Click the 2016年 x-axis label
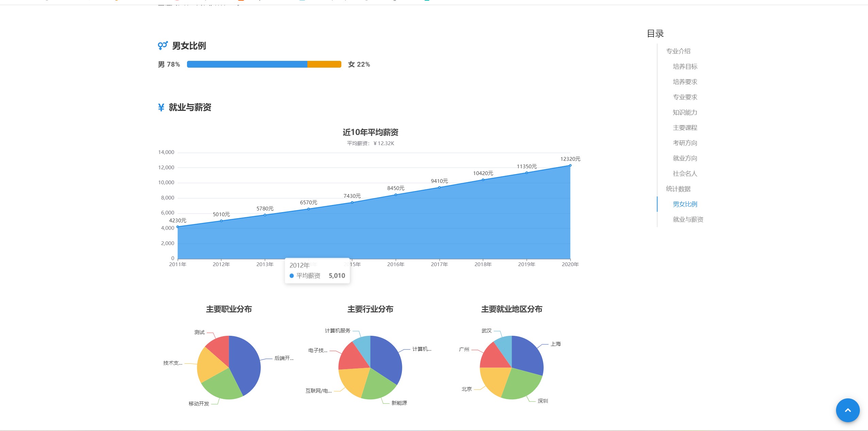This screenshot has height=431, width=868. tap(396, 264)
